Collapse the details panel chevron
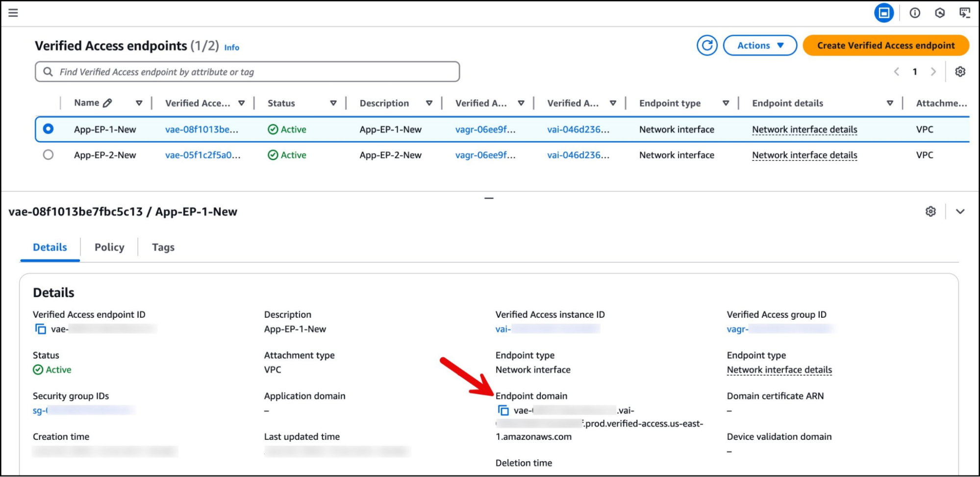Image resolution: width=980 pixels, height=477 pixels. tap(960, 211)
